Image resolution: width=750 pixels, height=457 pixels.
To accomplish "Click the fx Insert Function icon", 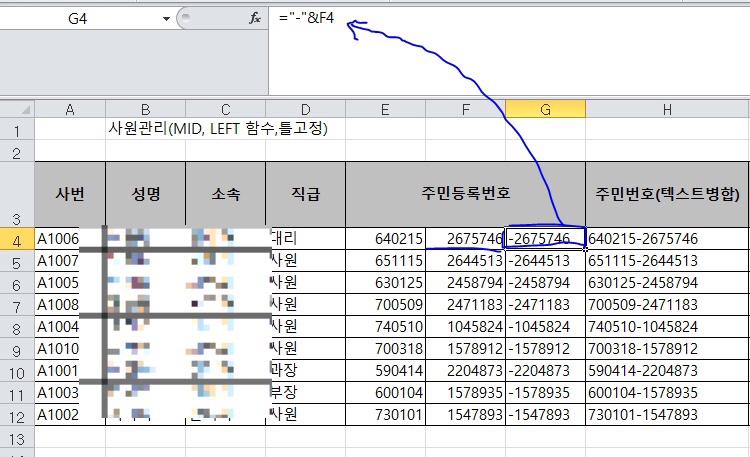I will pos(255,19).
